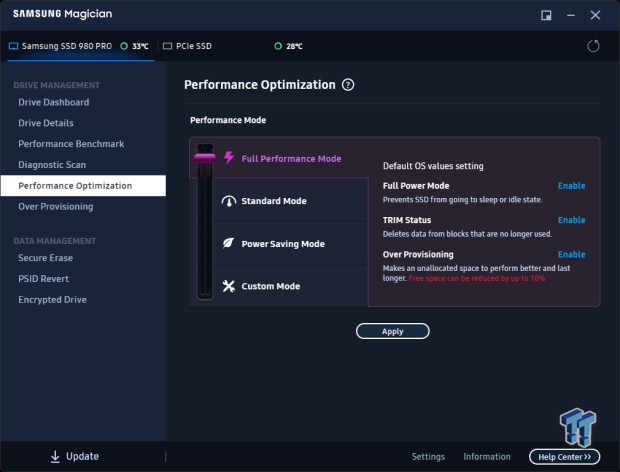Screen dimensions: 620x472
Task: Click Enable next to Full Power Mode
Action: (x=571, y=186)
